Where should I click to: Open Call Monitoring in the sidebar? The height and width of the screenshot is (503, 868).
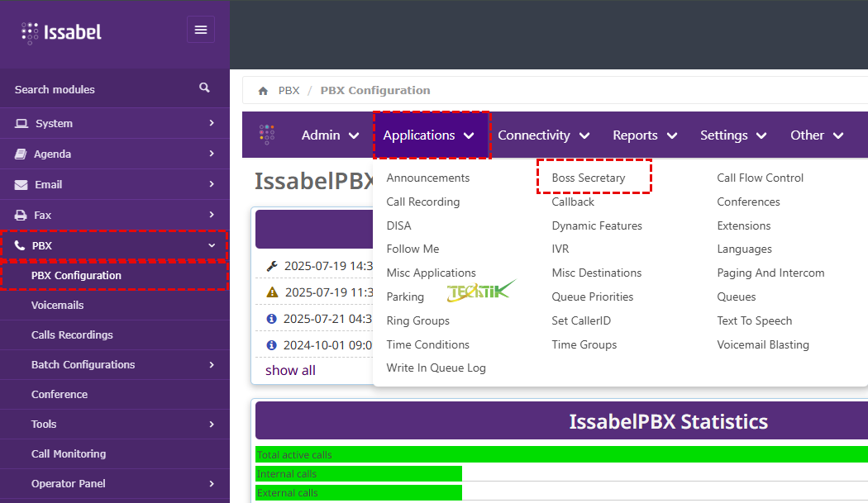point(69,453)
